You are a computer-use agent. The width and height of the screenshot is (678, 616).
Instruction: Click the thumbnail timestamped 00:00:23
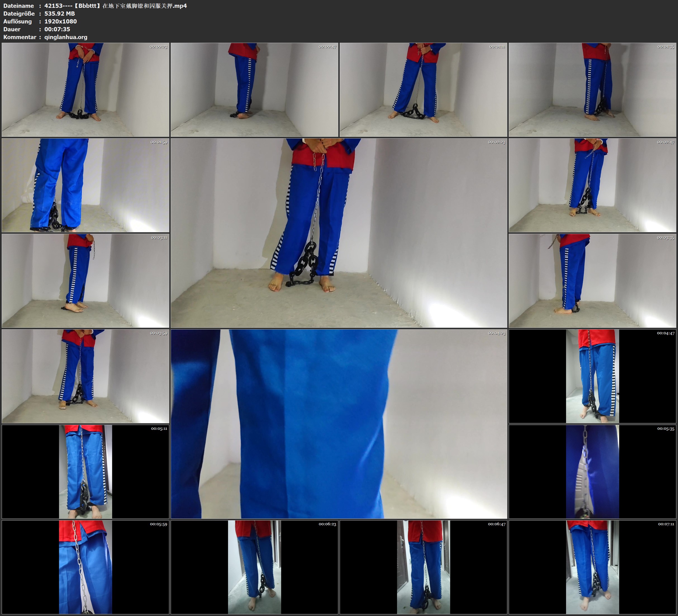coord(85,90)
